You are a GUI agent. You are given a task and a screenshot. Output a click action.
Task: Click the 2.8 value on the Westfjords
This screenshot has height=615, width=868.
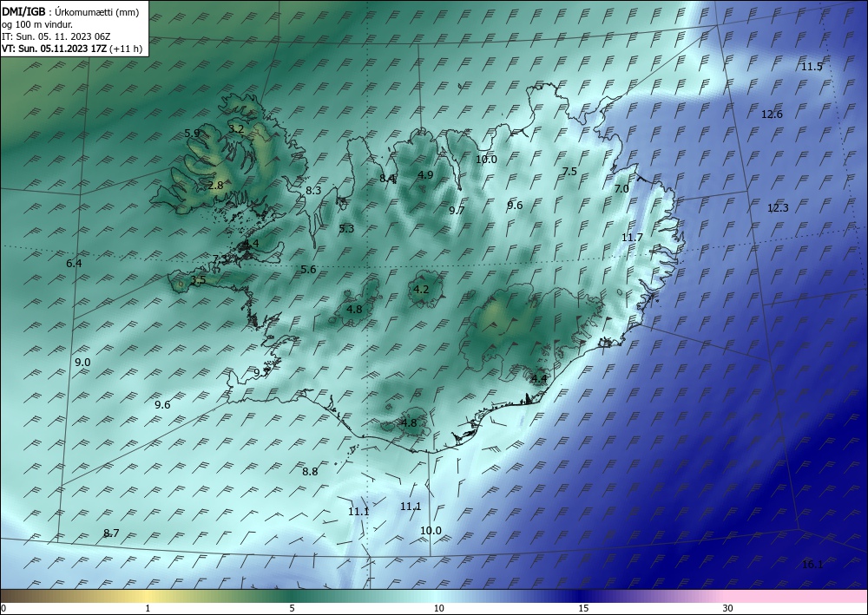pyautogui.click(x=216, y=186)
